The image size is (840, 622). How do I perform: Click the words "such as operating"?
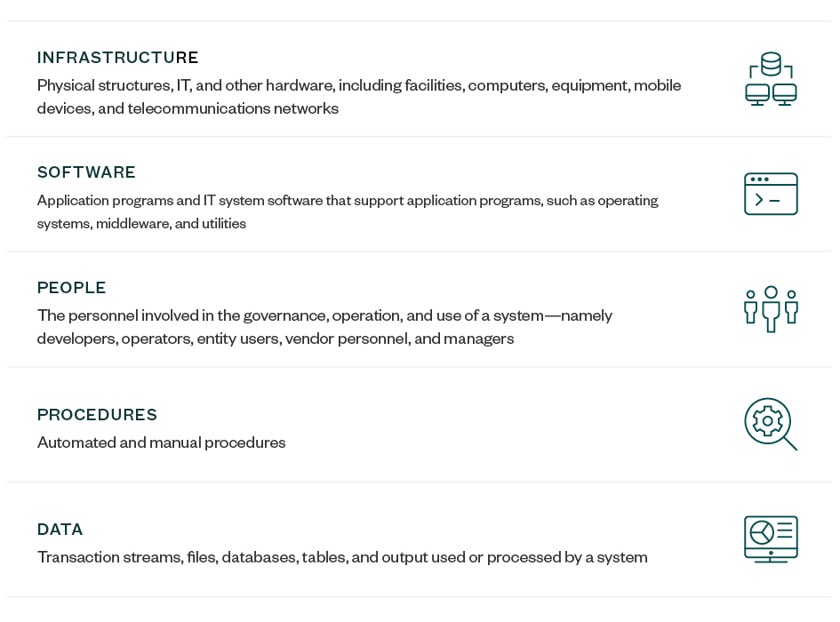click(x=603, y=200)
